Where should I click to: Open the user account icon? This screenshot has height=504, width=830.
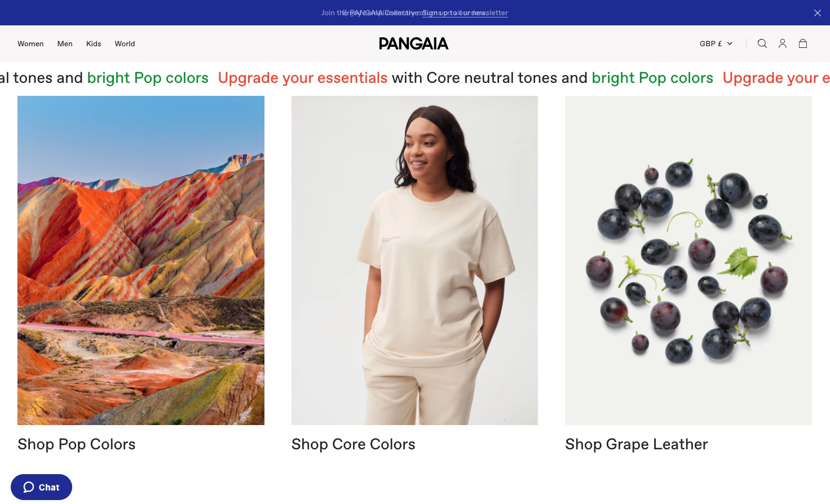(782, 43)
